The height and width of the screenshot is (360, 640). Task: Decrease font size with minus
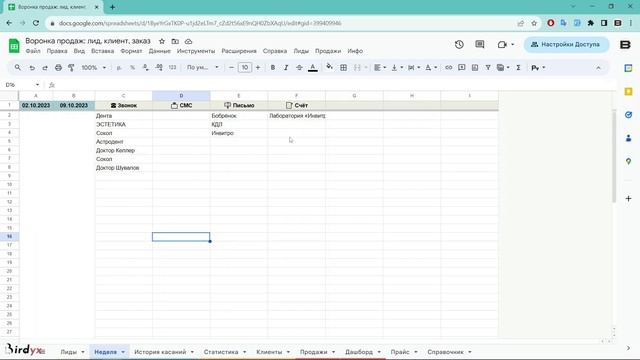pyautogui.click(x=231, y=67)
